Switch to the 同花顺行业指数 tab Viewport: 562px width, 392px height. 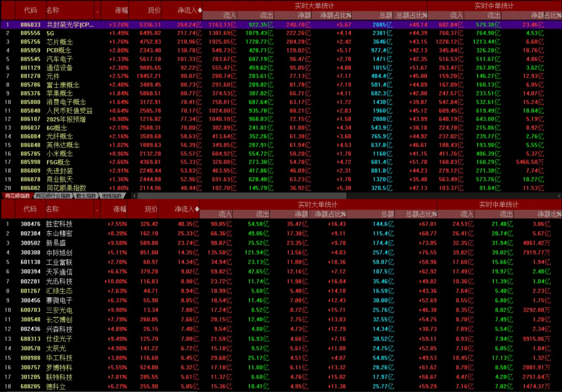(53, 196)
